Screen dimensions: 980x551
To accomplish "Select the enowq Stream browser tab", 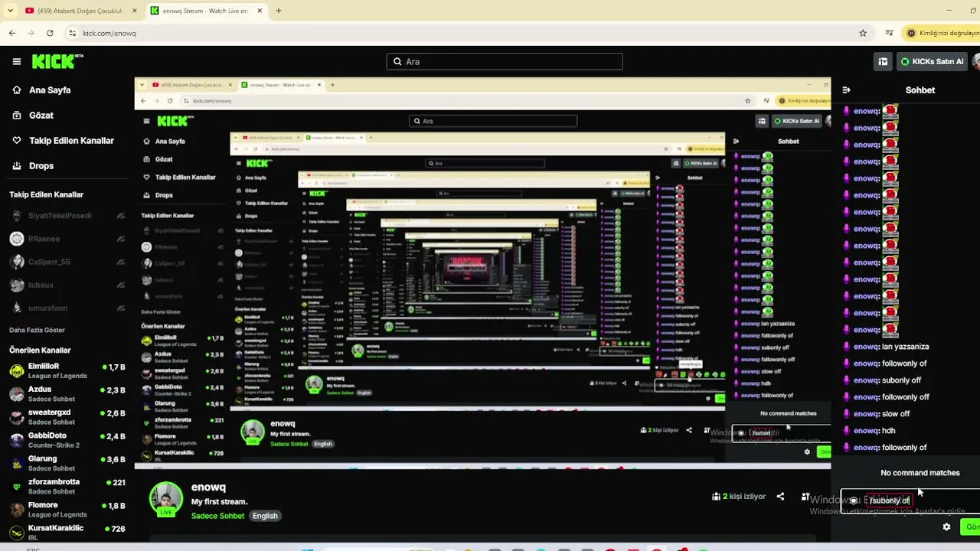I will pyautogui.click(x=207, y=11).
